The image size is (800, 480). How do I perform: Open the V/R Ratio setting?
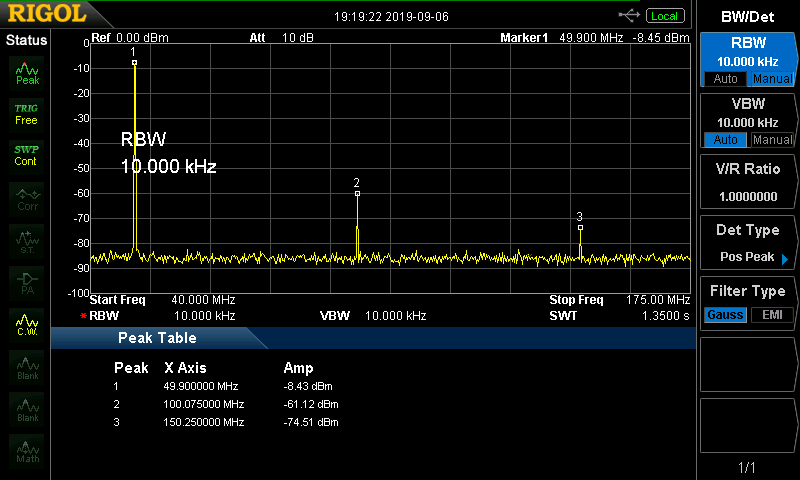click(747, 183)
